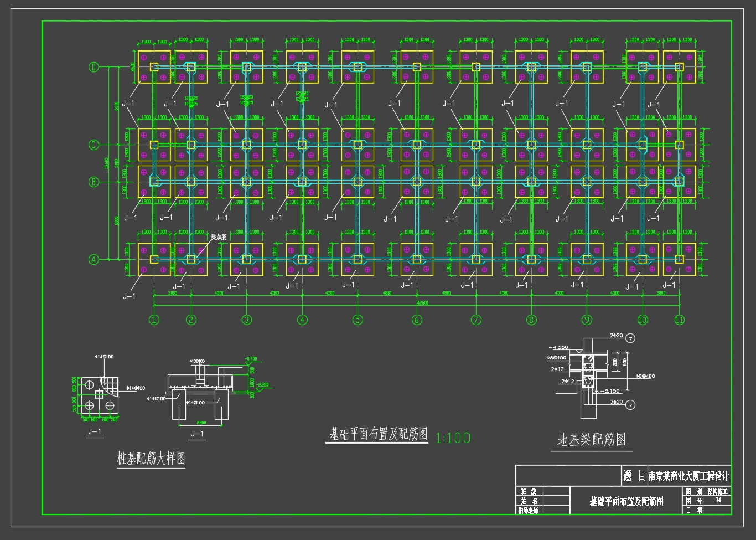The height and width of the screenshot is (540, 756).
Task: Click the 图号 value 14 cell
Action: 718,500
